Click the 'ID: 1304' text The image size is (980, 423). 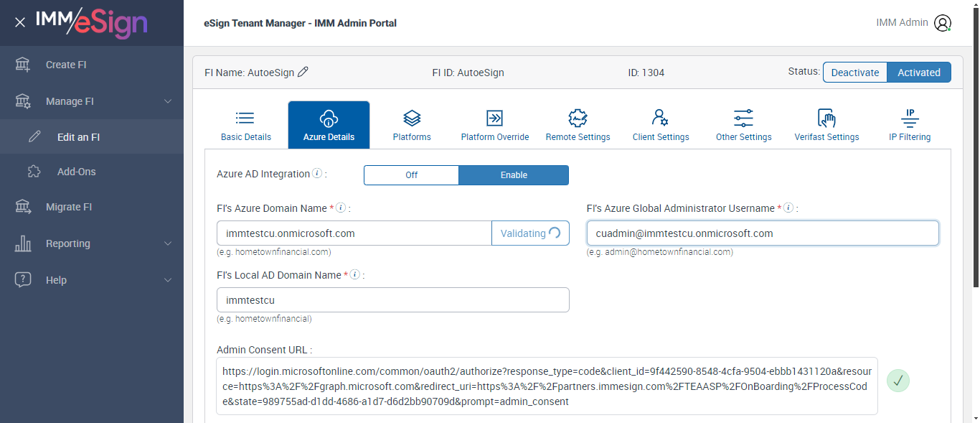click(646, 73)
